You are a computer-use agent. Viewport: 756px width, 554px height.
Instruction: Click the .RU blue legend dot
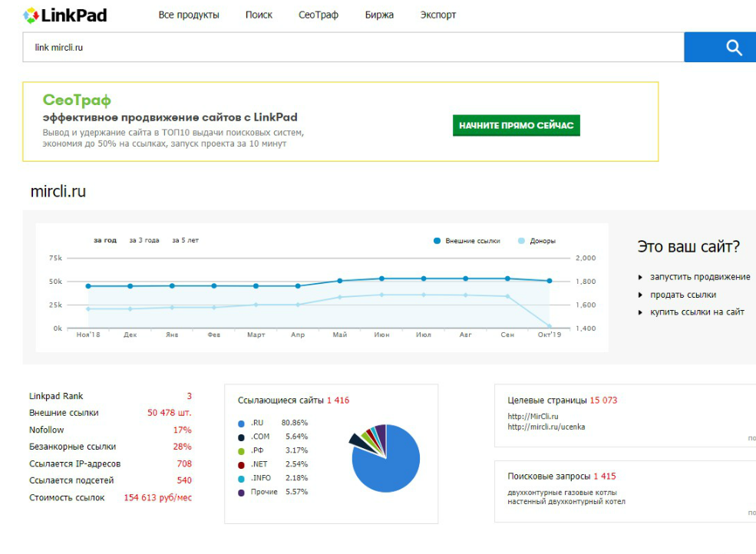pos(242,423)
